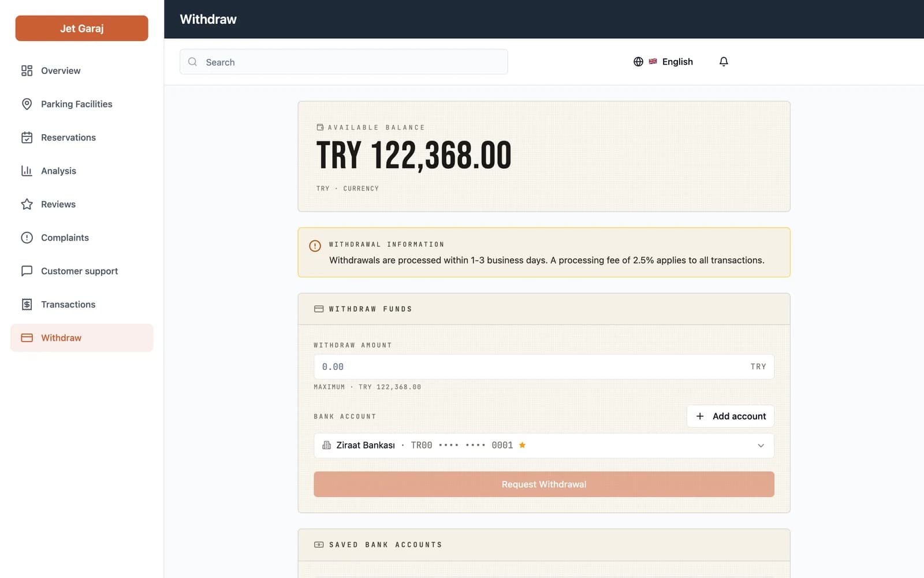Click the Withdraw page title
The width and height of the screenshot is (924, 578).
[x=208, y=19]
